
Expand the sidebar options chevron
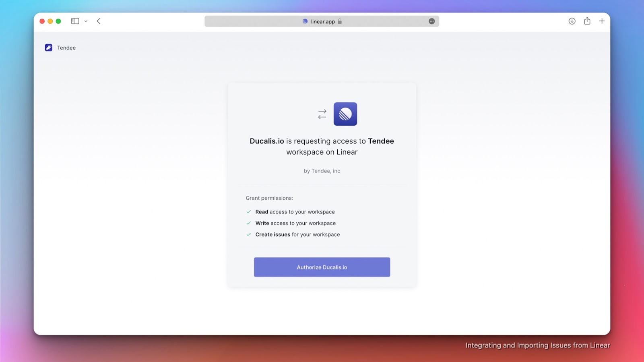[86, 21]
